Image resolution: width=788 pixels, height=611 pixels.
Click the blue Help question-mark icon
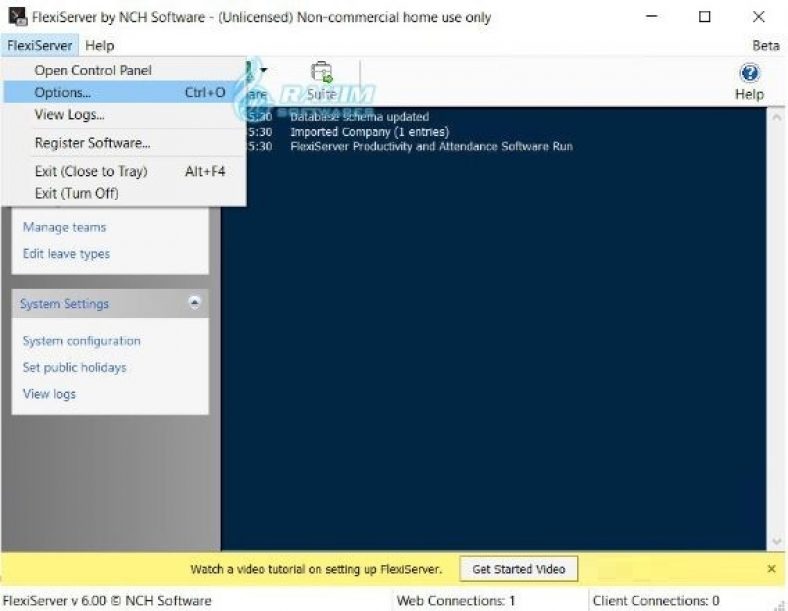749,74
